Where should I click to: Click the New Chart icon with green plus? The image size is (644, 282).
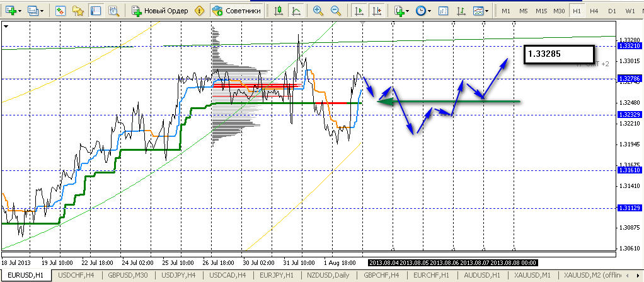pyautogui.click(x=11, y=11)
